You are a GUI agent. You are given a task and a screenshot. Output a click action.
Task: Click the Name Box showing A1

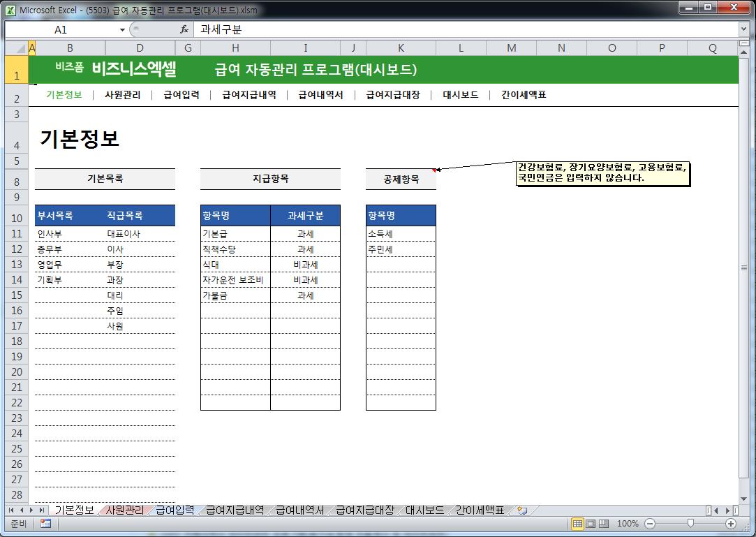(x=61, y=30)
